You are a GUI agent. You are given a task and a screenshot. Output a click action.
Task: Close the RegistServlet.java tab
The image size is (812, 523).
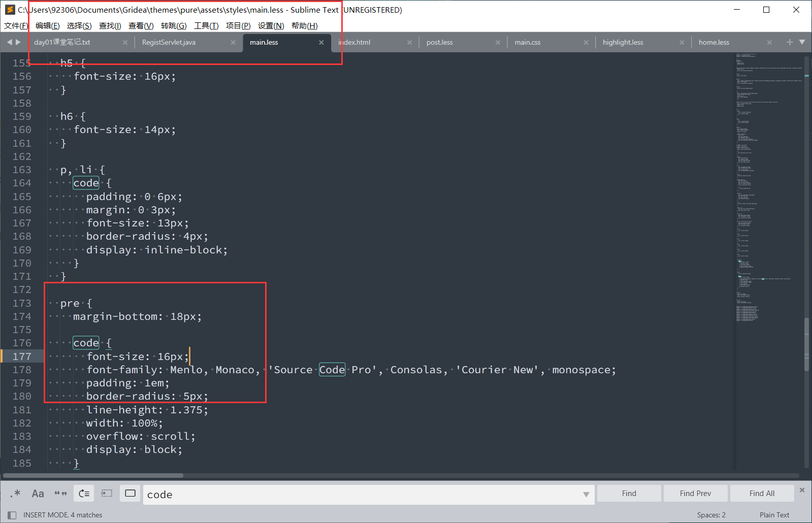click(233, 43)
